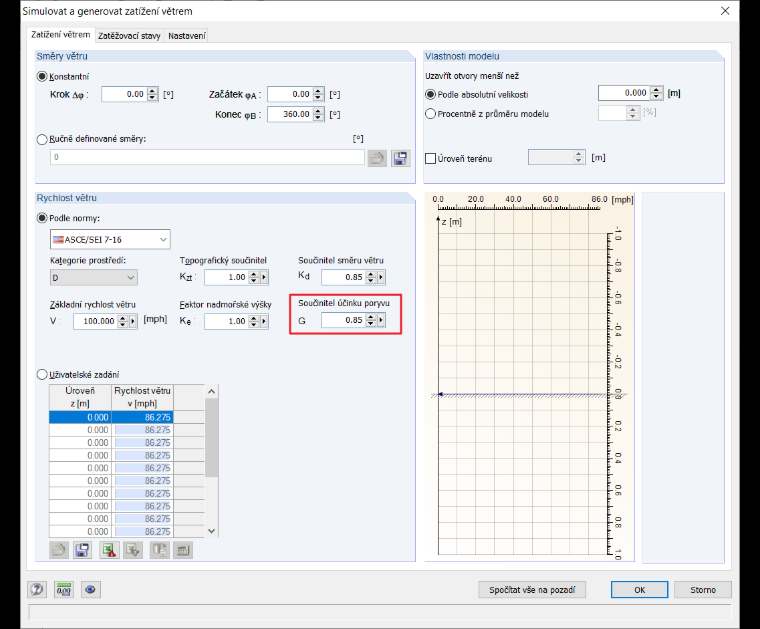Click the absolute opening size 0.000 field
Image resolution: width=760 pixels, height=629 pixels.
click(624, 93)
